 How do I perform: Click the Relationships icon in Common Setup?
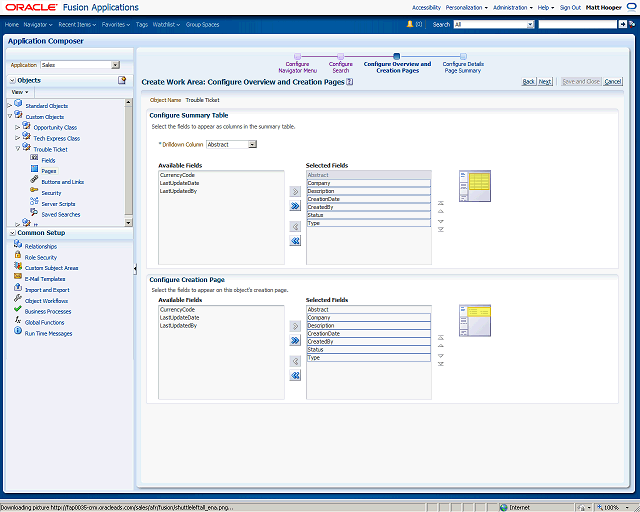[x=18, y=244]
